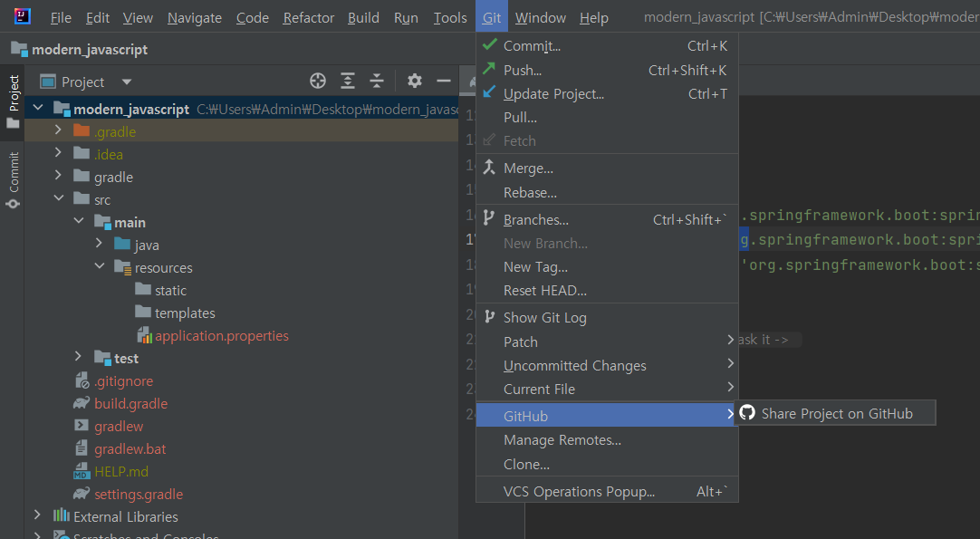Viewport: 980px width, 539px height.
Task: Choose Manage Remotes... from Git menu
Action: [562, 440]
